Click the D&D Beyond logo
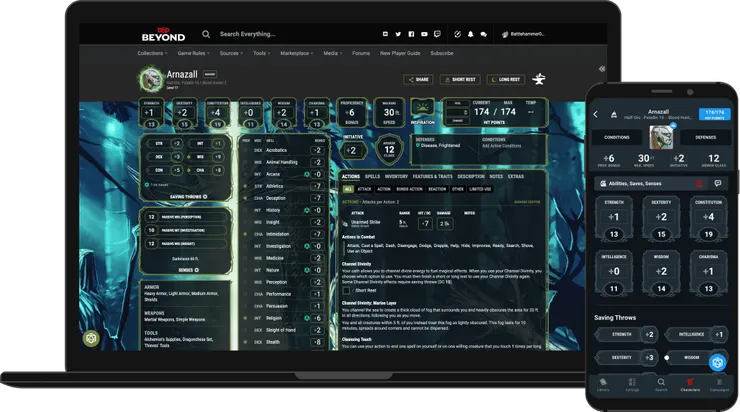The image size is (740, 412). pyautogui.click(x=163, y=34)
